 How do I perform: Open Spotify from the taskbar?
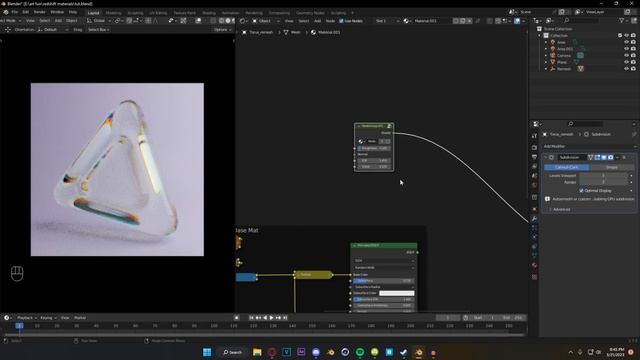click(360, 352)
